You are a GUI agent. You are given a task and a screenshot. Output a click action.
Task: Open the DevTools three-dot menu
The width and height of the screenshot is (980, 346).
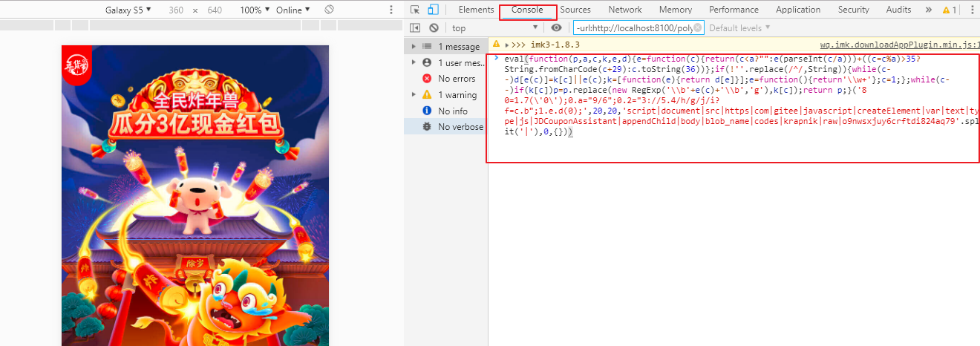click(973, 10)
